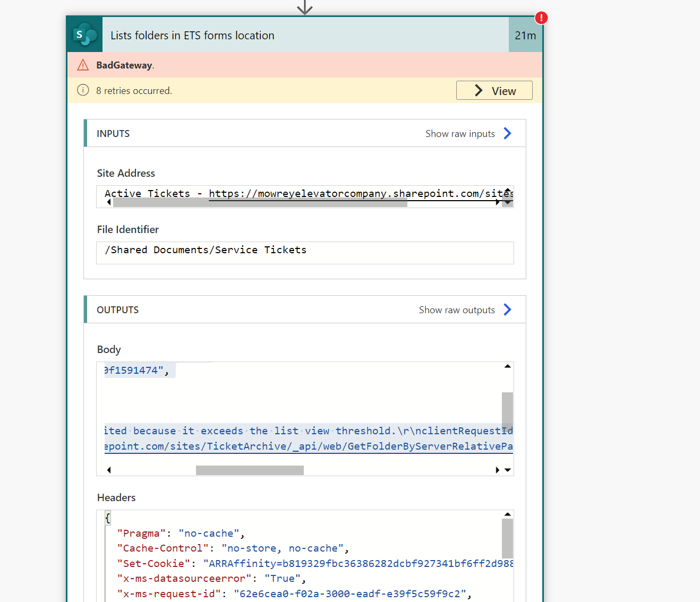Open the Site Address sharepoint URL link
This screenshot has width=700, height=602.
(x=361, y=194)
